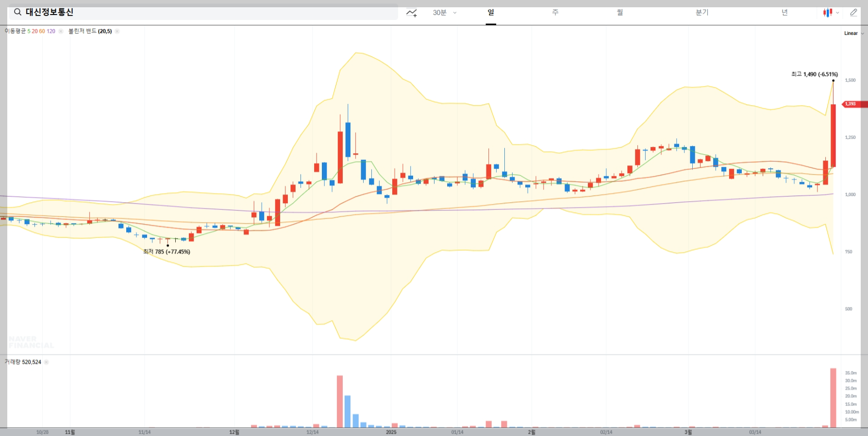Click the 2월 date axis label
The width and height of the screenshot is (868, 436).
(x=532, y=432)
